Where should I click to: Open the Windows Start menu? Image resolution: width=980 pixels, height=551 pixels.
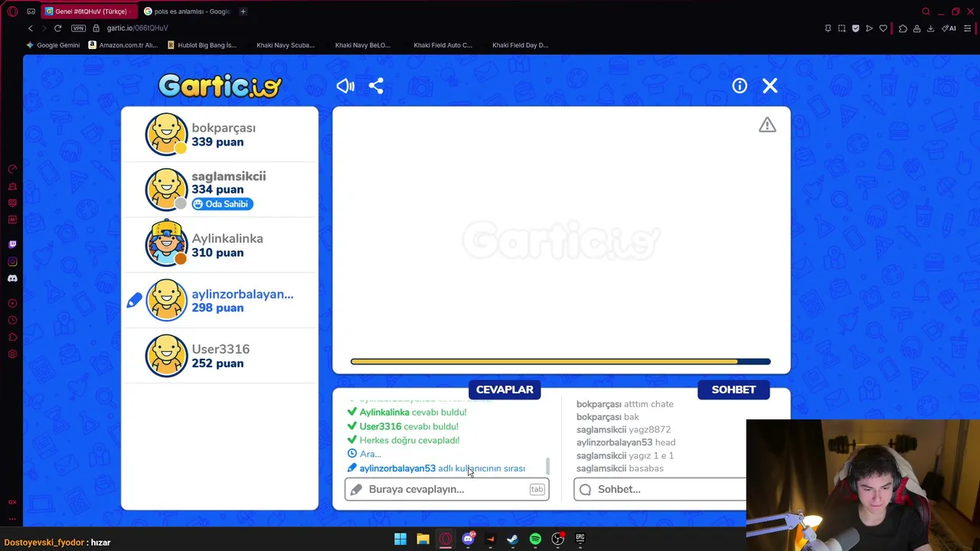pyautogui.click(x=400, y=539)
